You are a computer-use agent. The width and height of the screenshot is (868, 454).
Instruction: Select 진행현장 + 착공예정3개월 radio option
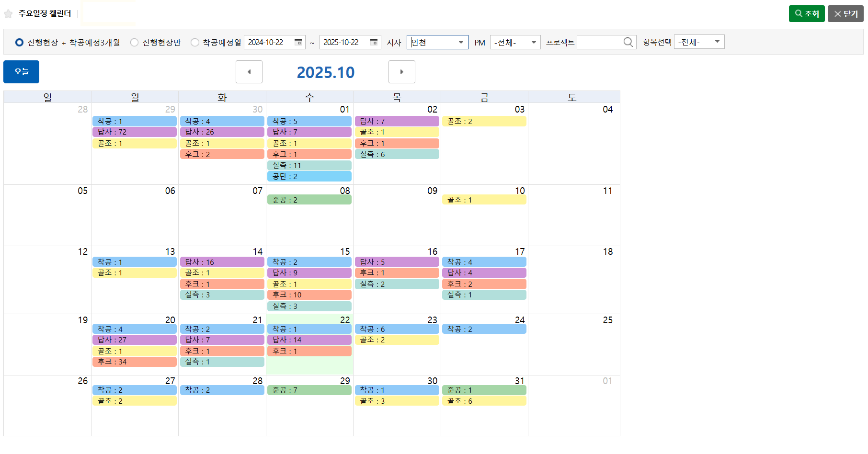point(20,43)
